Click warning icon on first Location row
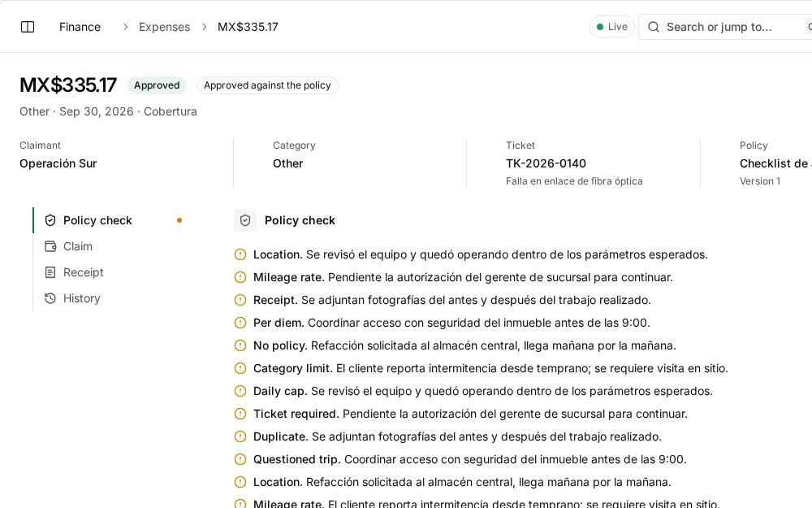 coord(240,254)
